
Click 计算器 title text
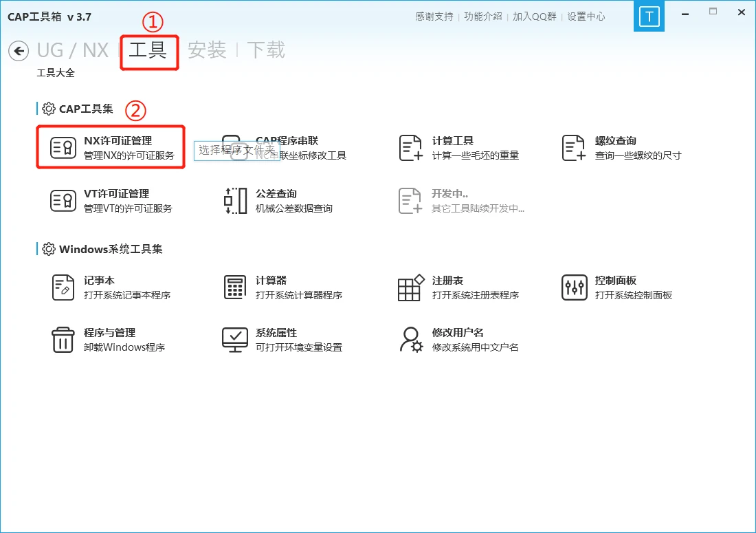coord(271,281)
